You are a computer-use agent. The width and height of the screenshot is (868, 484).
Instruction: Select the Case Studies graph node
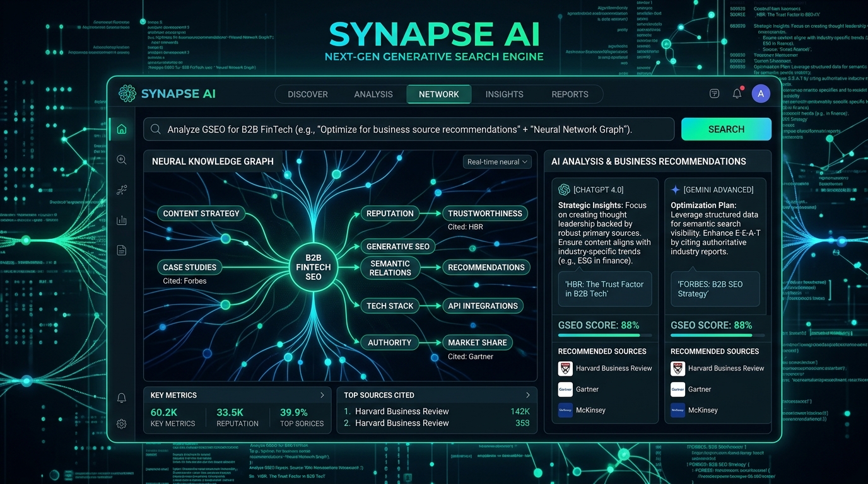click(x=189, y=267)
